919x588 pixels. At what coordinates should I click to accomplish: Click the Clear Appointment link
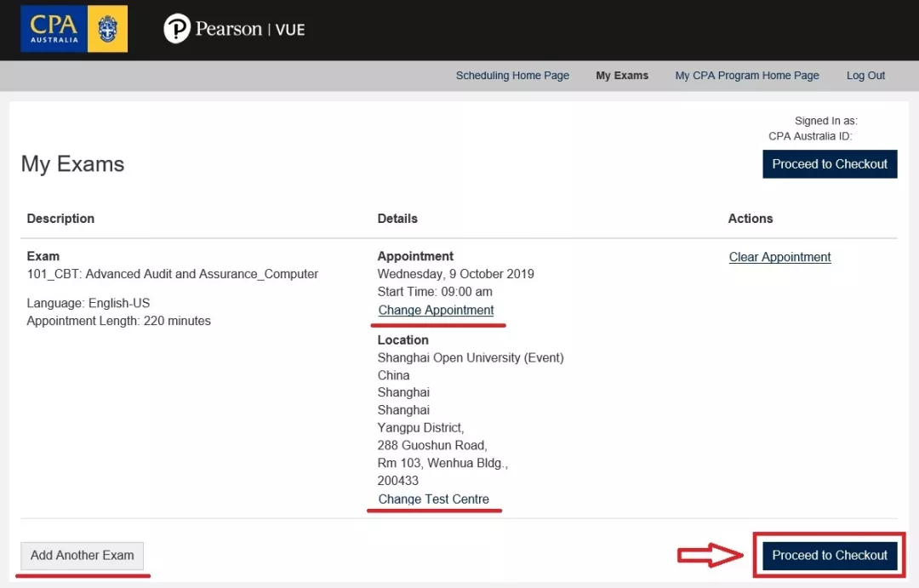coord(779,257)
